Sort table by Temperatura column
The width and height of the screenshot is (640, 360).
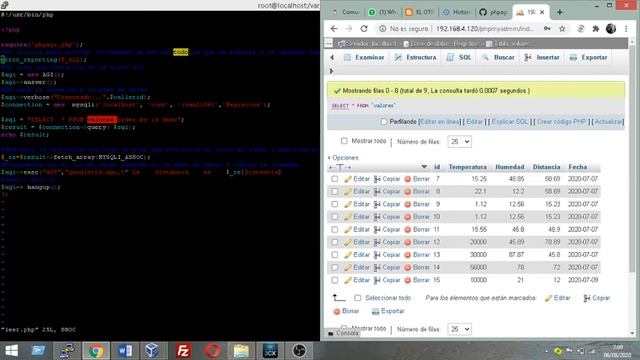tap(467, 167)
